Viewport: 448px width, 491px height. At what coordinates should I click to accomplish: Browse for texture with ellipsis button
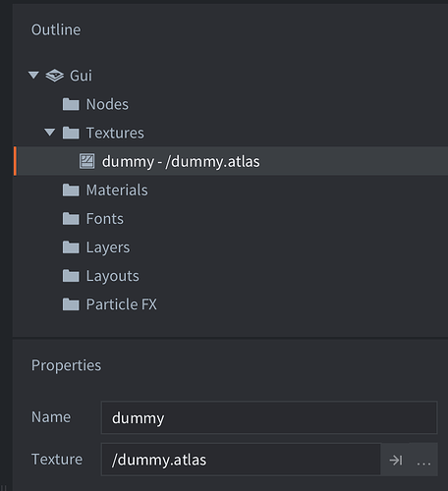coord(423,460)
